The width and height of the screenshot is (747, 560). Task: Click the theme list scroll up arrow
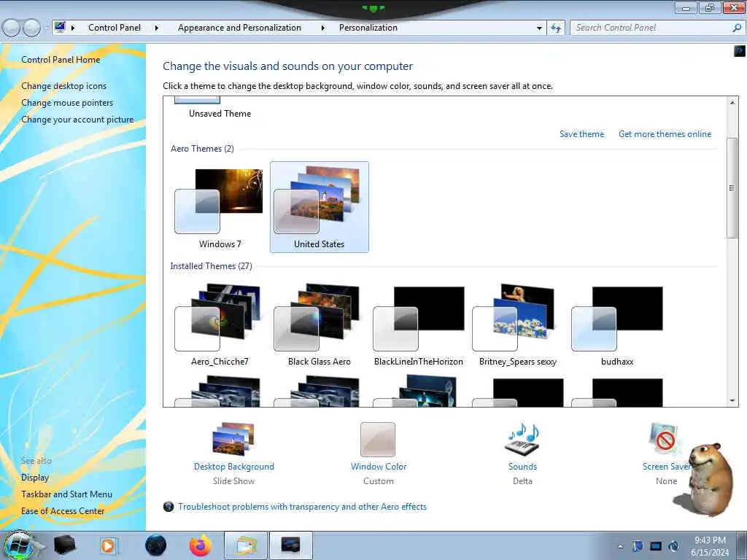732,102
